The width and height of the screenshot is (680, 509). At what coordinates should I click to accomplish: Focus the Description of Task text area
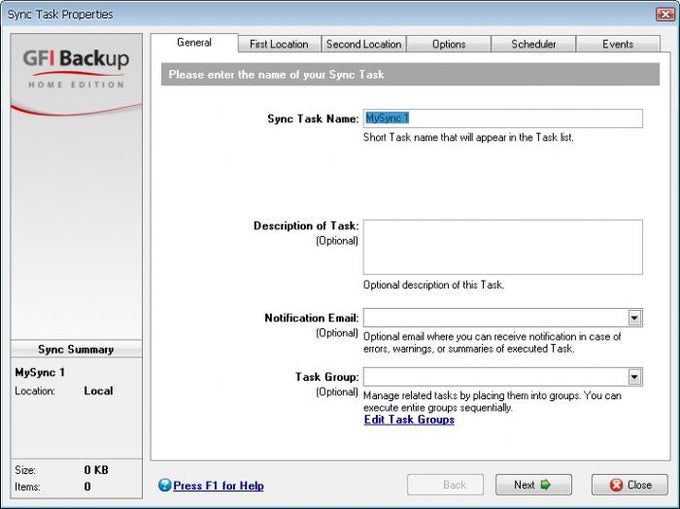(503, 247)
